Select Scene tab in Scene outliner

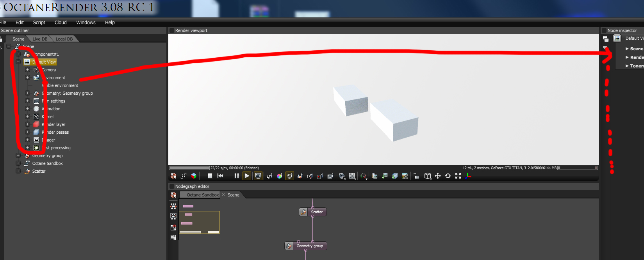pos(18,39)
